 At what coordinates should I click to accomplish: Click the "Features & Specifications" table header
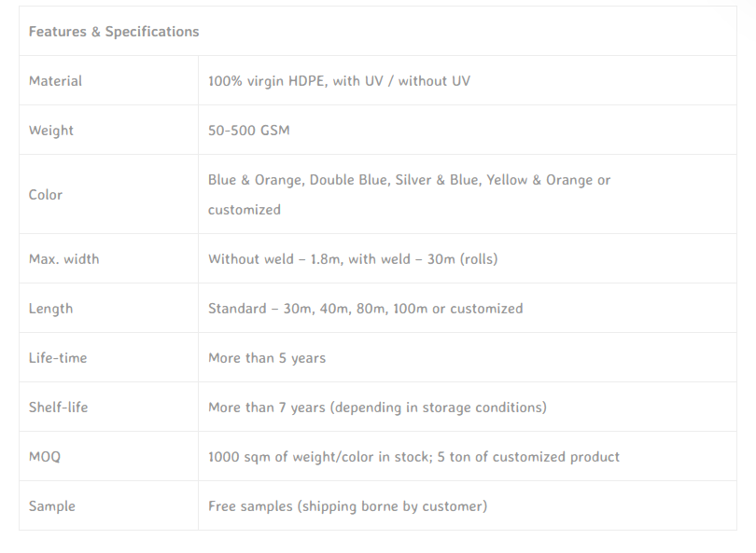coord(114,32)
